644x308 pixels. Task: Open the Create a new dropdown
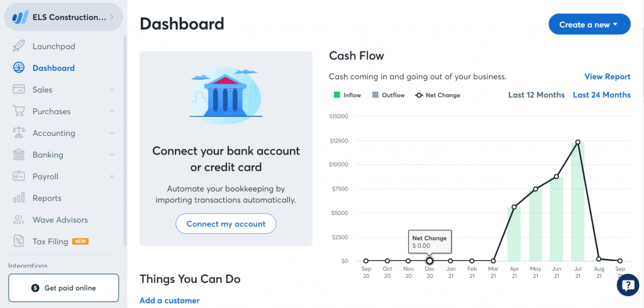tap(589, 25)
